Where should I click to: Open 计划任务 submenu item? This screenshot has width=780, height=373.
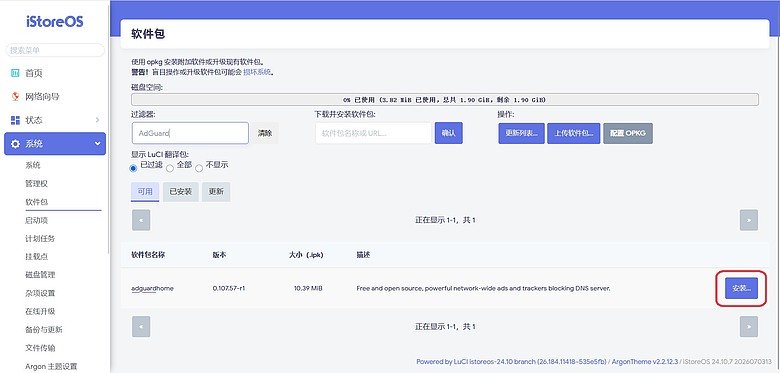pyautogui.click(x=40, y=238)
